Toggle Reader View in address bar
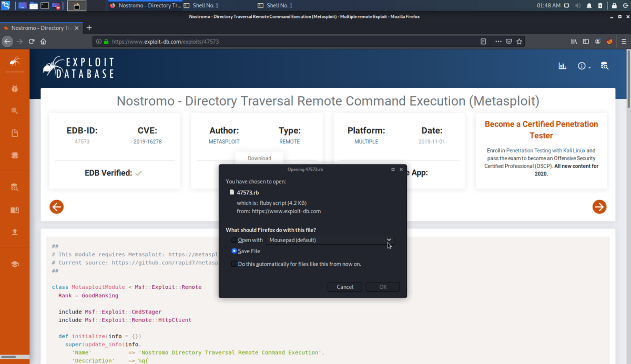Screen dimensions: 631x364 click(483, 41)
